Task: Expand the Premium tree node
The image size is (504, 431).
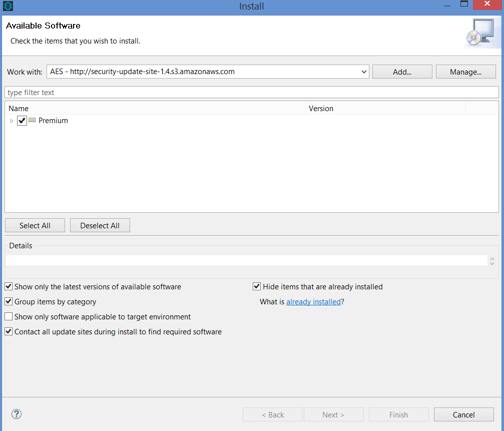Action: (x=12, y=121)
